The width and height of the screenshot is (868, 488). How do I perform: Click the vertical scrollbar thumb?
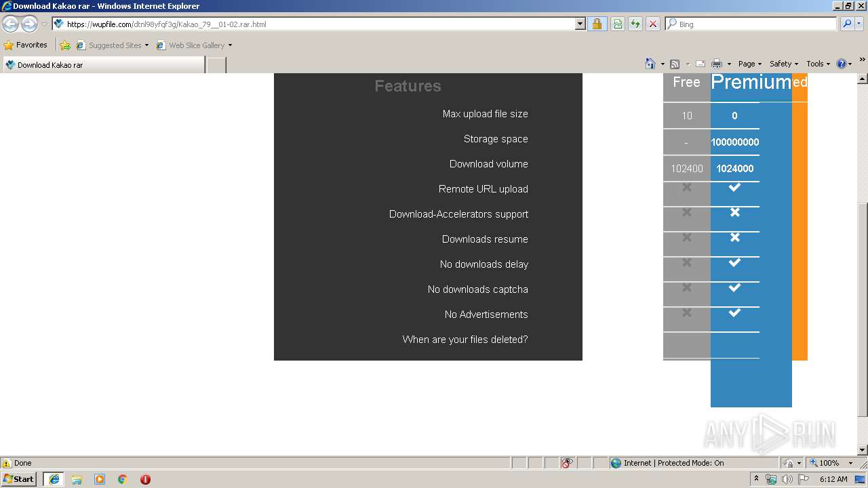[863, 309]
